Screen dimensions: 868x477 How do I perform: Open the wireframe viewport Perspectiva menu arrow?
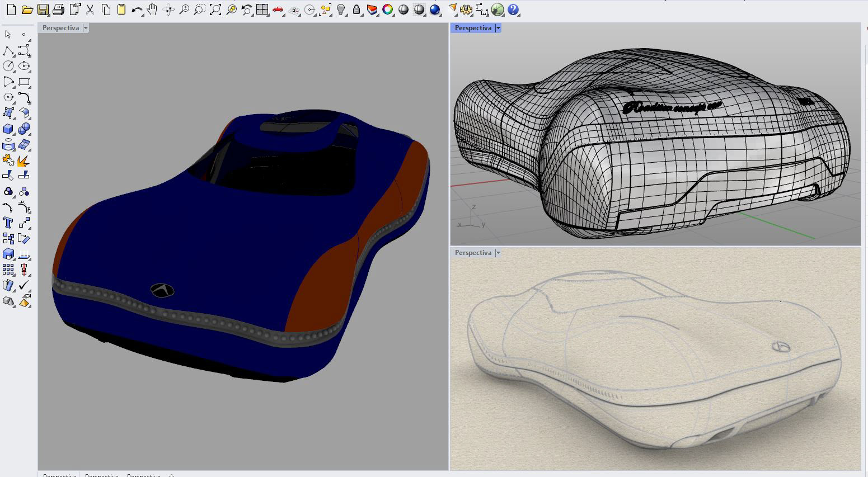[498, 28]
